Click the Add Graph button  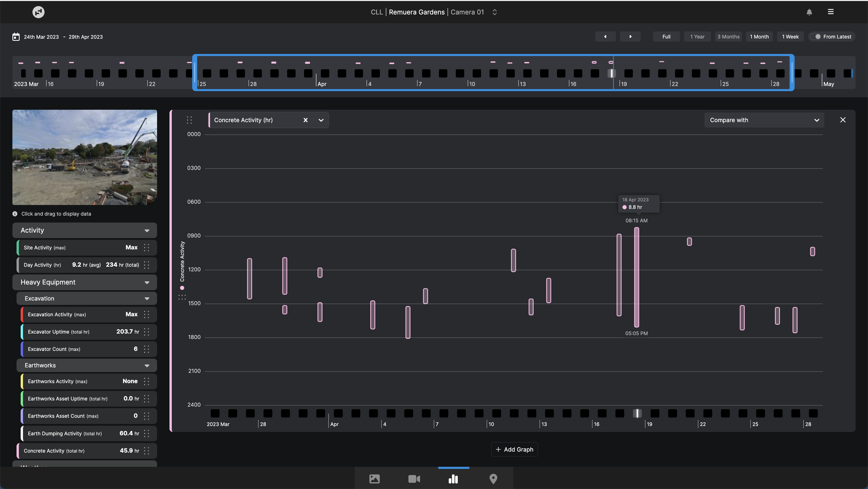[x=514, y=449]
